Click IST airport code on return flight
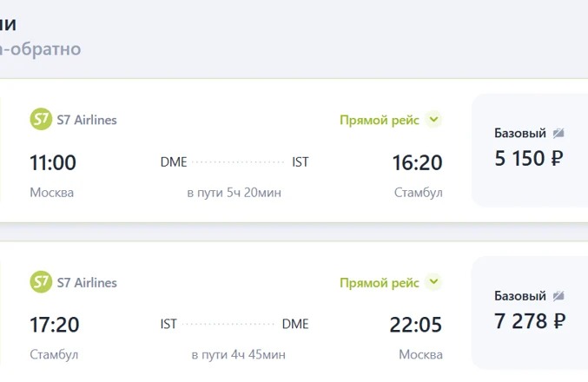The height and width of the screenshot is (382, 588). click(168, 324)
